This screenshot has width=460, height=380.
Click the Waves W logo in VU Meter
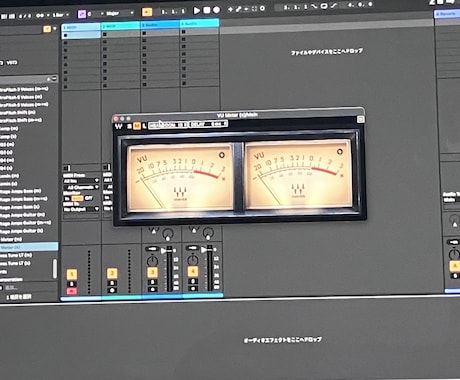119,127
